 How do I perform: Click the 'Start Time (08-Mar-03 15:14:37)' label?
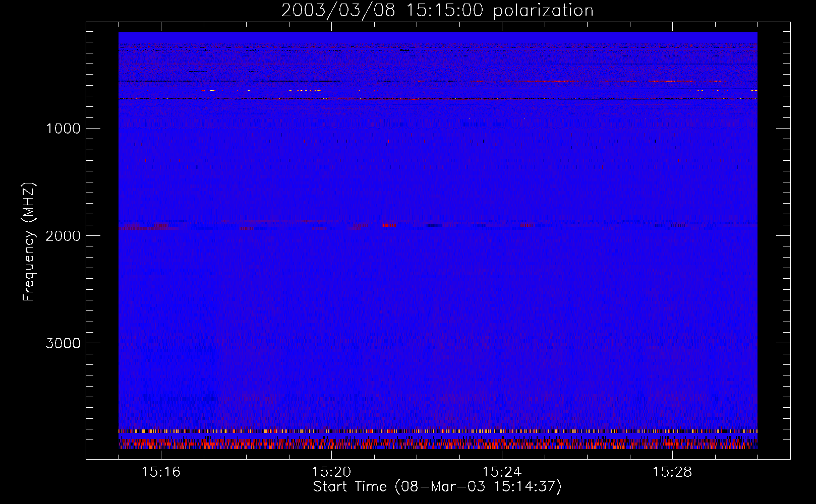click(437, 487)
